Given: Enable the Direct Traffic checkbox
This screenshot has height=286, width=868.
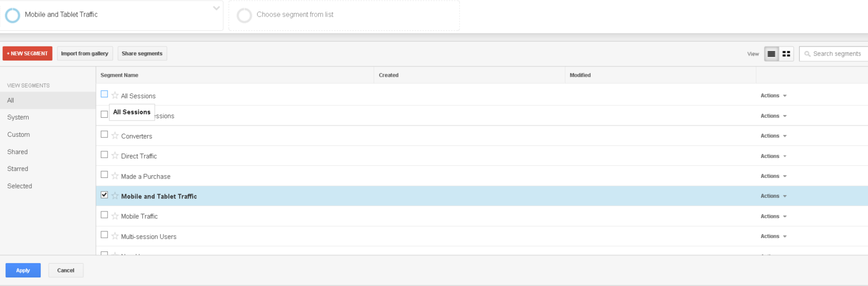Looking at the screenshot, I should point(104,155).
